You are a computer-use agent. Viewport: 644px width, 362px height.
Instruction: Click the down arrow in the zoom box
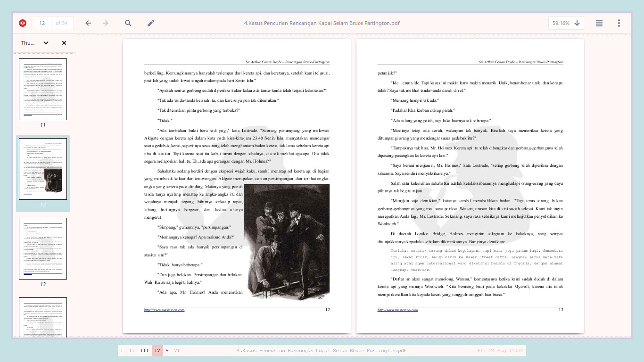577,23
